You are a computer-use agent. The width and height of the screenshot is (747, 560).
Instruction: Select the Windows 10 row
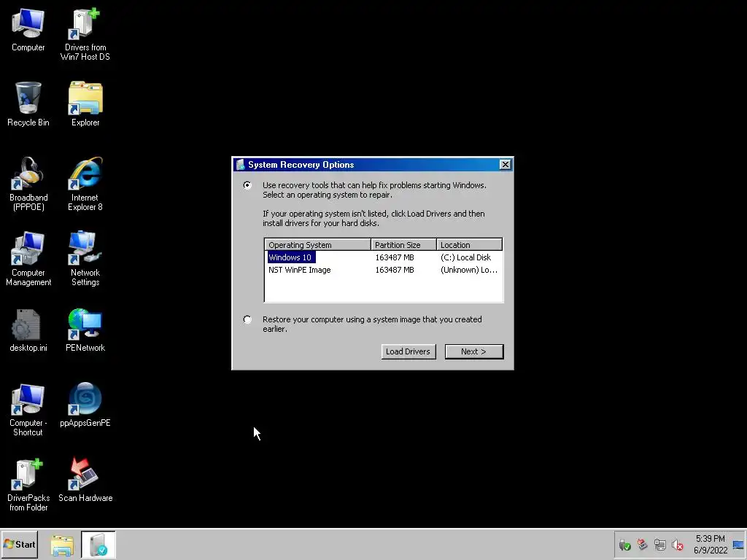pos(384,257)
